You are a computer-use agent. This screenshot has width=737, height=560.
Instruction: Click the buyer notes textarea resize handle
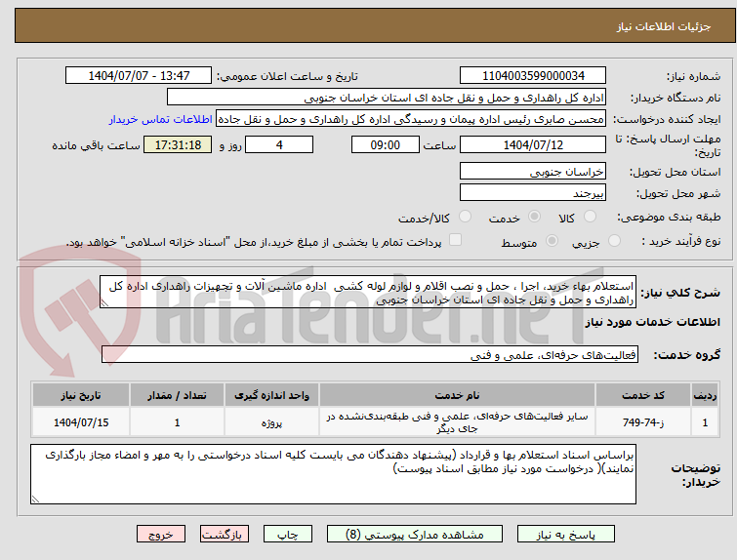35,499
